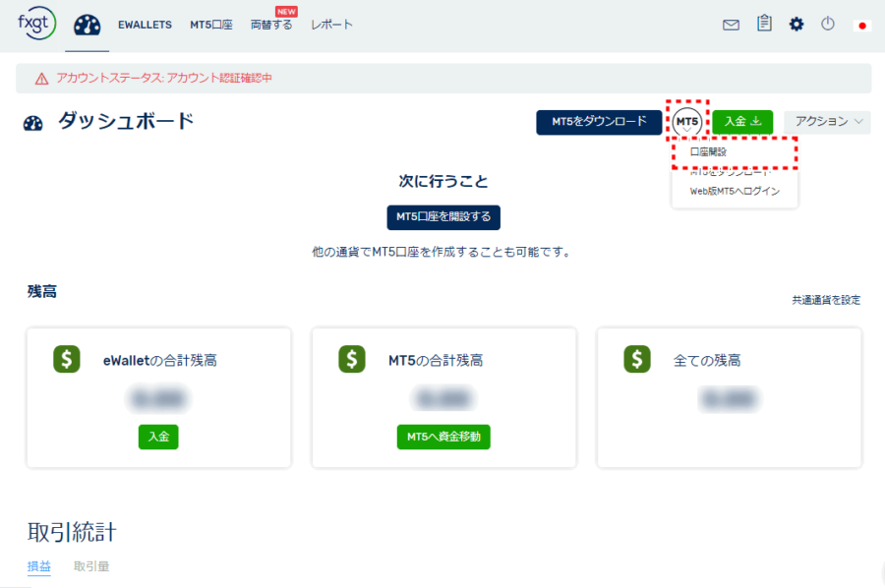This screenshot has height=588, width=885.
Task: Open the settings gear icon
Action: (796, 25)
